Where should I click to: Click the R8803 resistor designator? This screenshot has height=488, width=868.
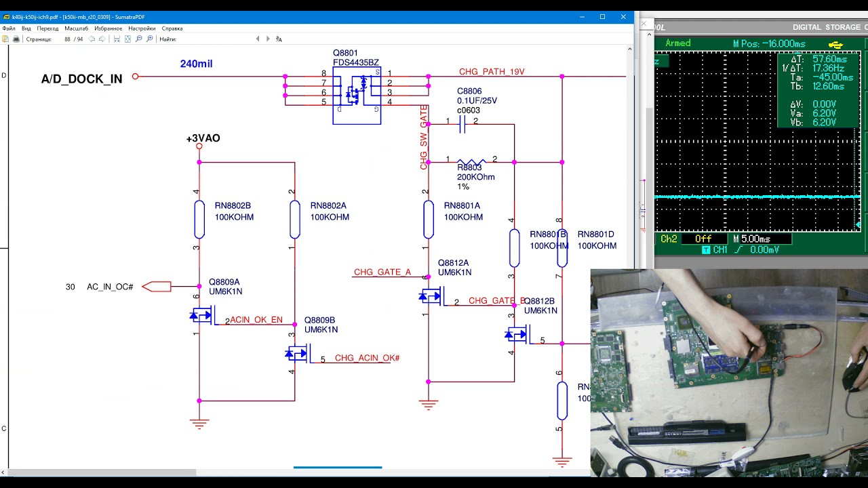pyautogui.click(x=469, y=167)
